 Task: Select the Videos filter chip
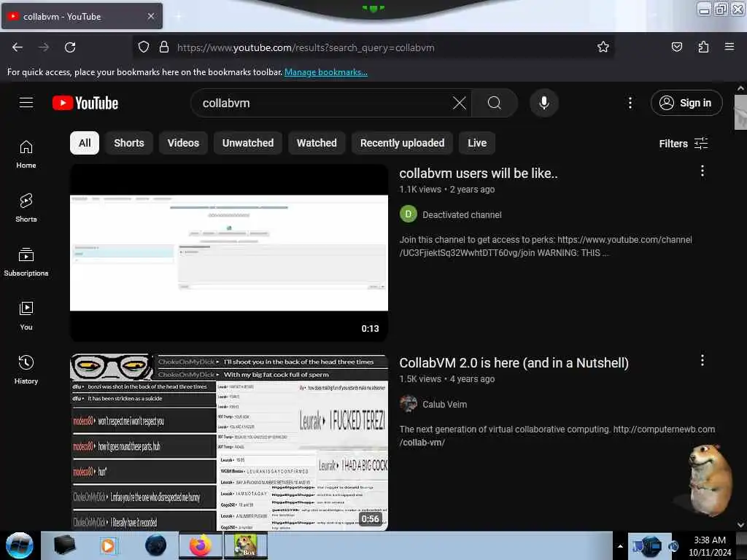[183, 143]
